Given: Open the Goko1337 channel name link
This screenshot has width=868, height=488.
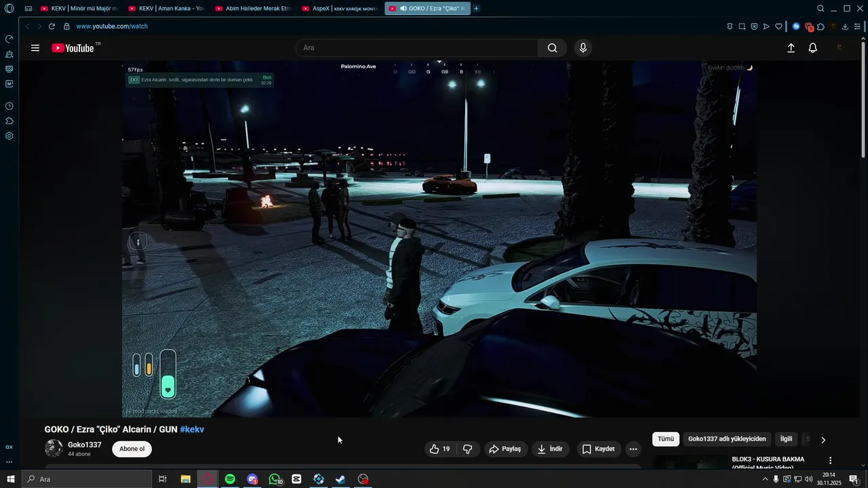Looking at the screenshot, I should [85, 445].
